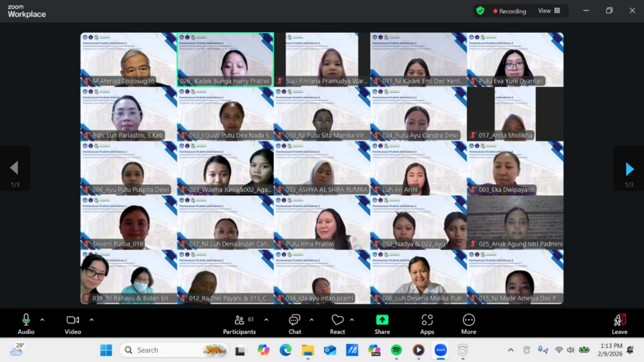Go to next page of participants

[x=630, y=168]
